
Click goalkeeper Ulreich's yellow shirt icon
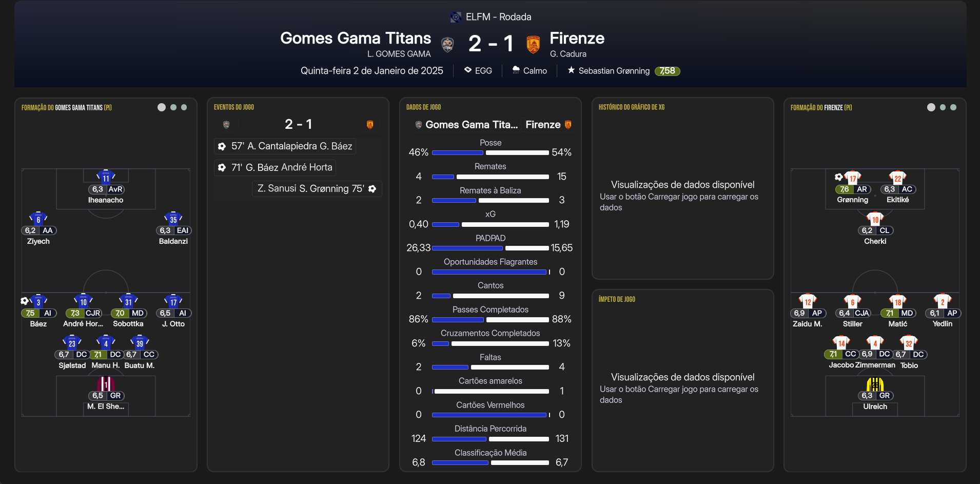click(875, 384)
